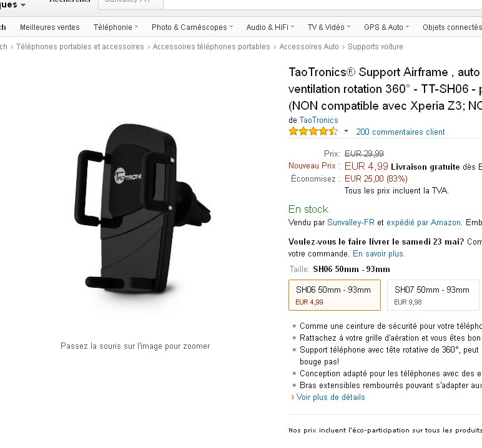The height and width of the screenshot is (448, 482).
Task: Select size option SH07 50mm - 93mm
Action: (433, 295)
